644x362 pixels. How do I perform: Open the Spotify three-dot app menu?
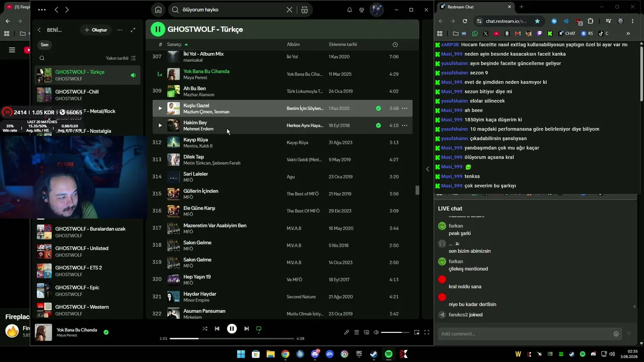coord(42,10)
